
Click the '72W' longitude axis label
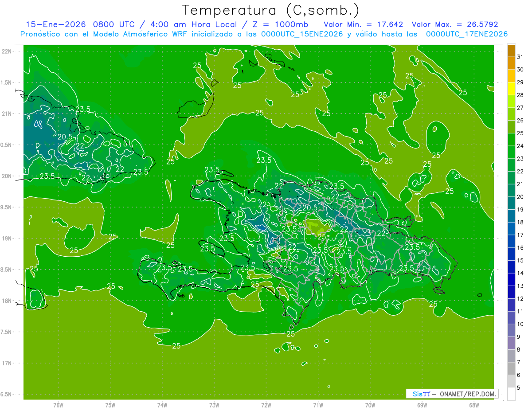266,405
